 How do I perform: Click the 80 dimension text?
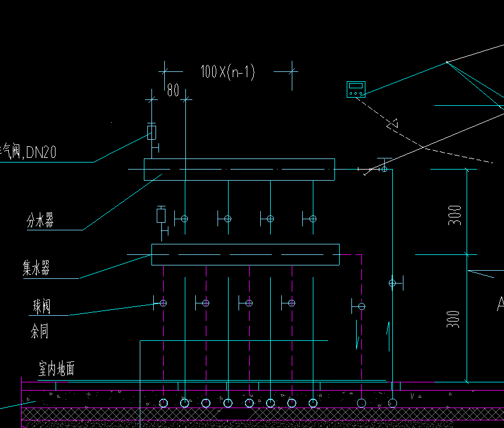[x=173, y=90]
